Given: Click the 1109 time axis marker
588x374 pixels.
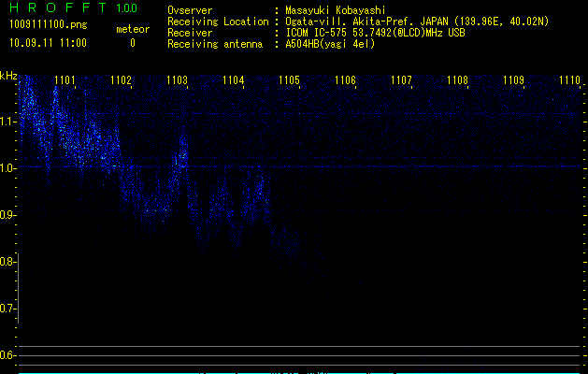Looking at the screenshot, I should click(514, 80).
